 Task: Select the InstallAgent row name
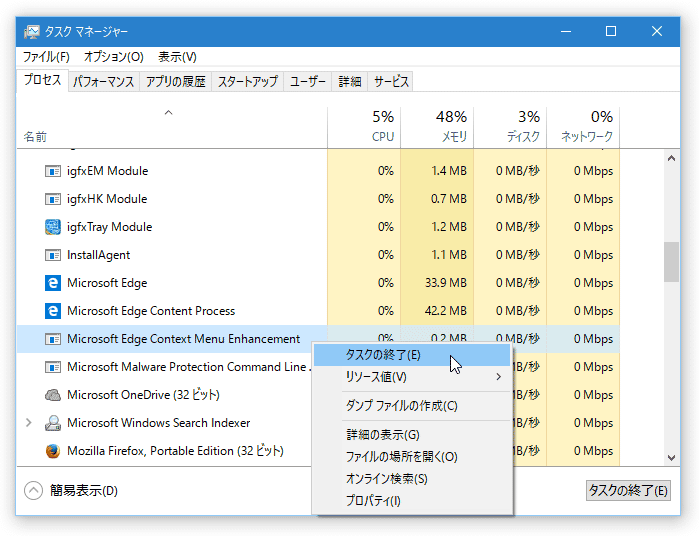pos(99,255)
